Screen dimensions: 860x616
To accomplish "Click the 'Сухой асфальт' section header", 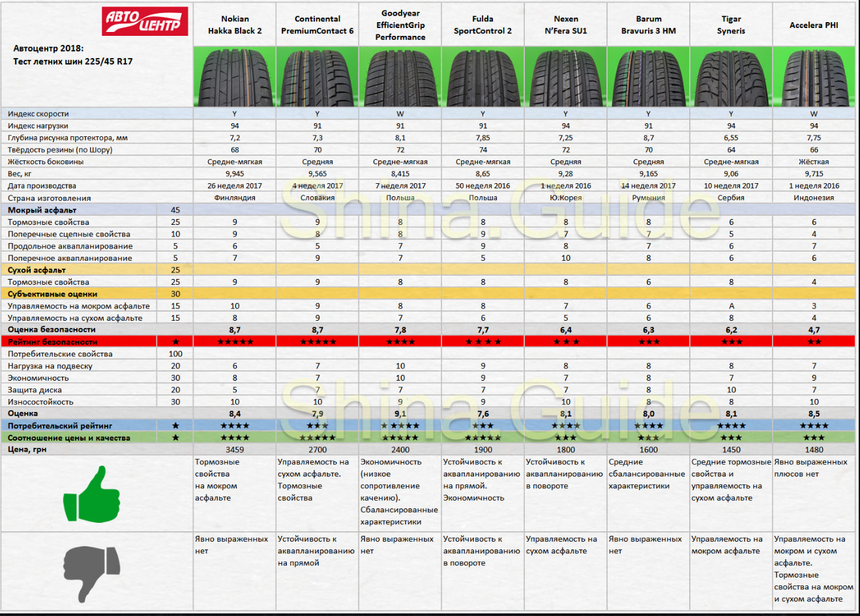I will pyautogui.click(x=37, y=270).
